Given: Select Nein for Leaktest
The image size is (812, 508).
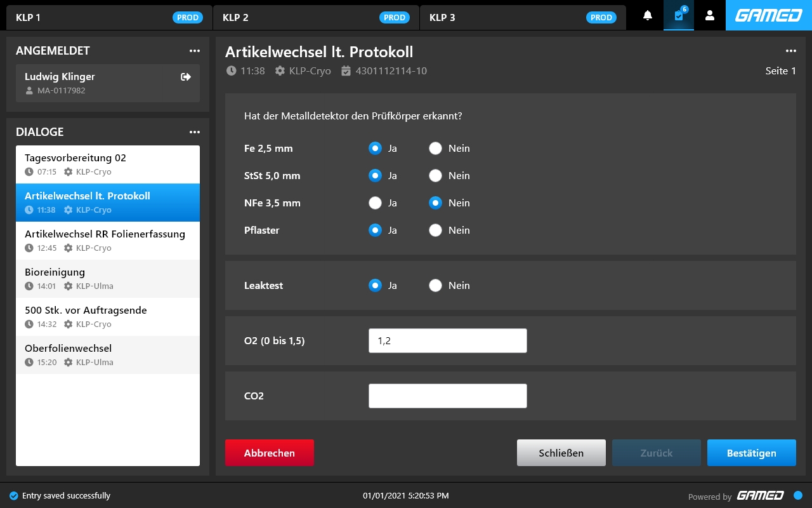Looking at the screenshot, I should [435, 285].
